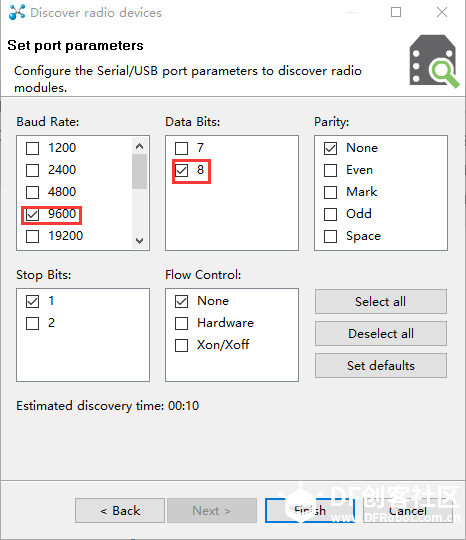466x540 pixels.
Task: Toggle Xon/Xoff flow control
Action: tap(182, 345)
